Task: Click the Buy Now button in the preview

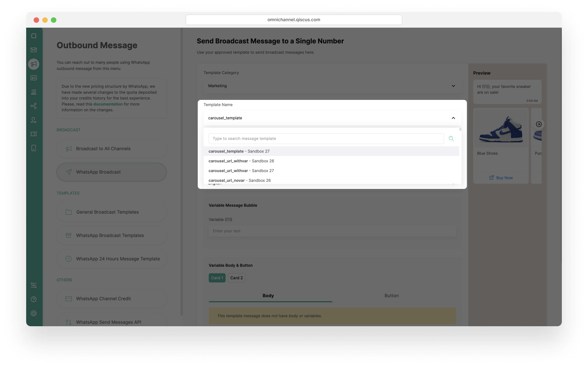Action: click(501, 178)
